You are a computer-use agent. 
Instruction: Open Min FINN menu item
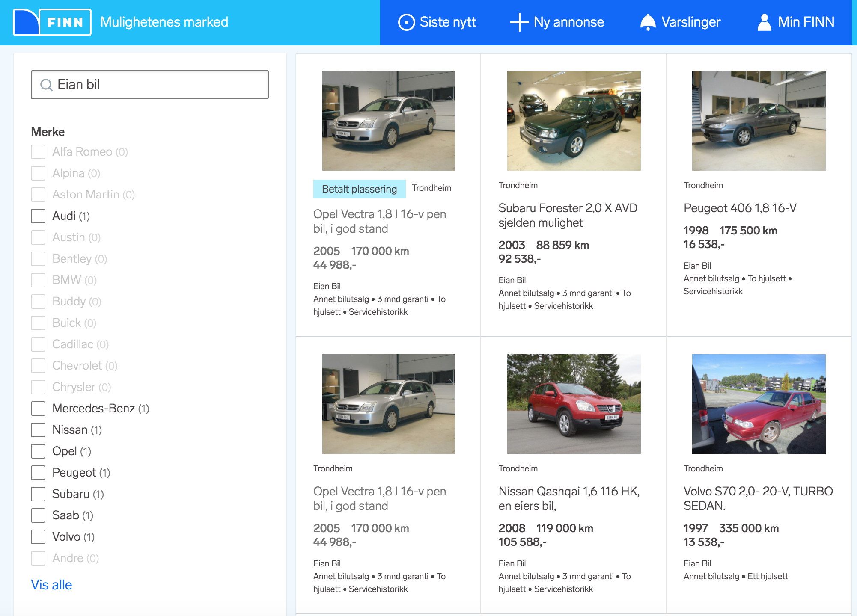pos(795,22)
